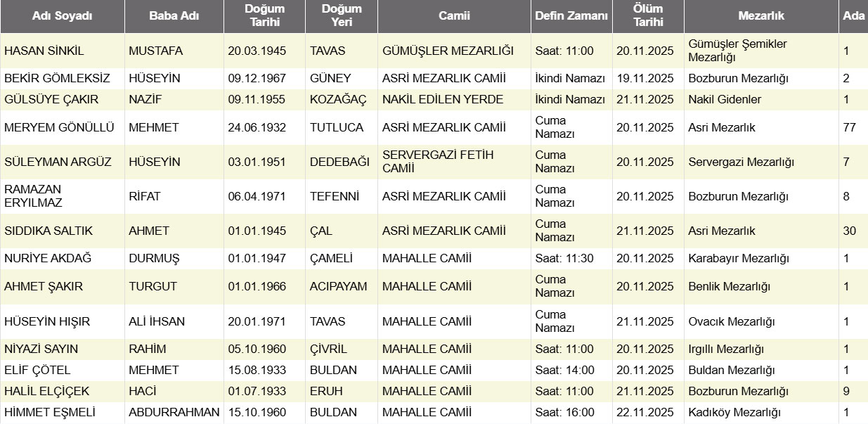Select the 'Camii' column header
868x424 pixels.
click(x=454, y=16)
